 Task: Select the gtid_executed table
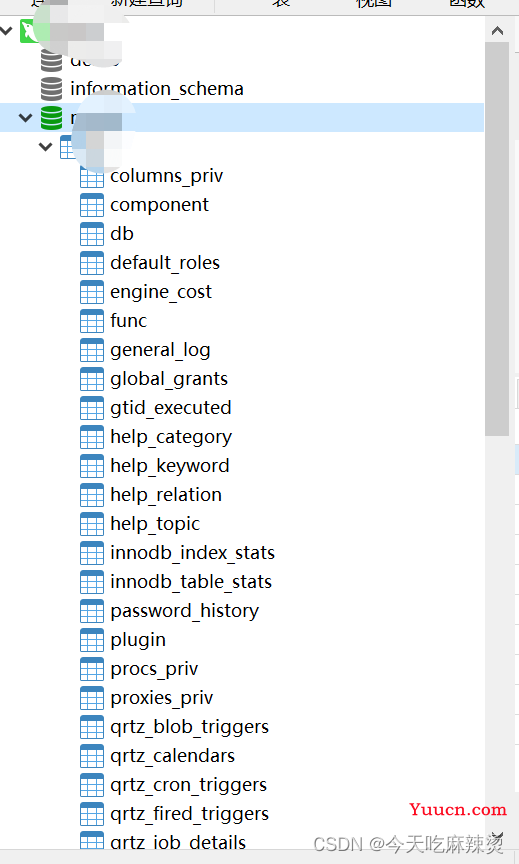(170, 408)
